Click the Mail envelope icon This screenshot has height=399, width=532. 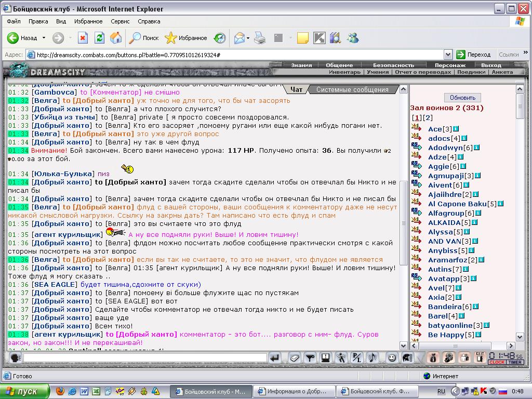(x=240, y=38)
